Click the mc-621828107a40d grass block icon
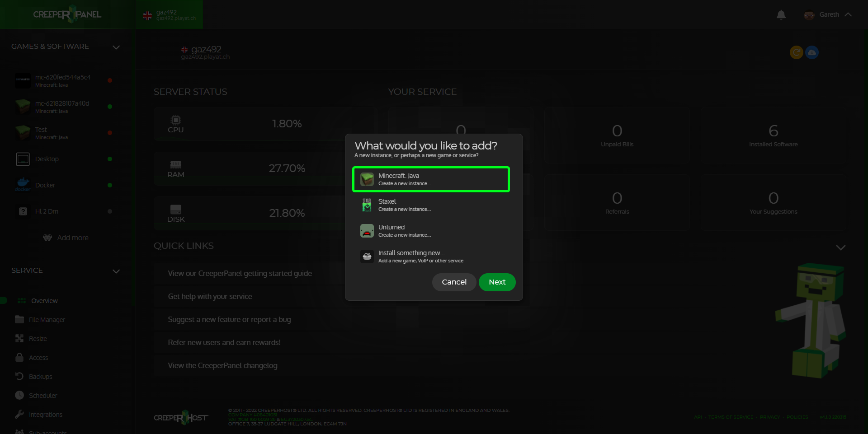Viewport: 868px width, 434px height. tap(23, 107)
